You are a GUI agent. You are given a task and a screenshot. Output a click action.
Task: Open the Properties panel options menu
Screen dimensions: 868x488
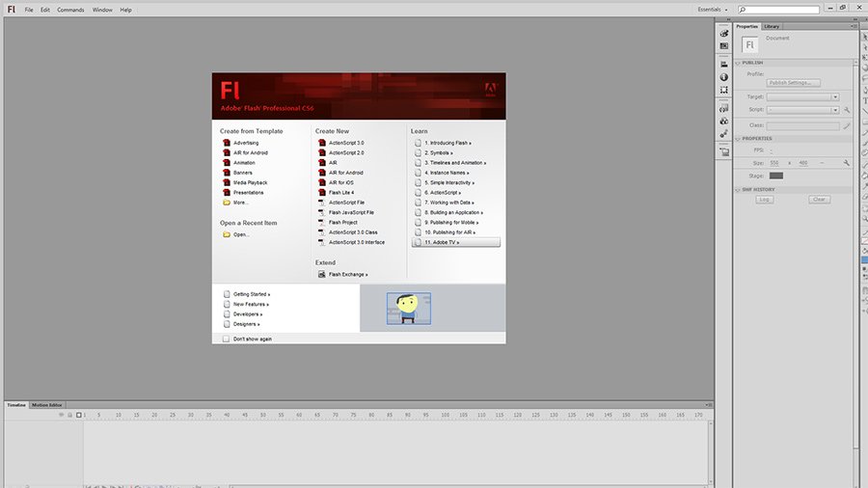(854, 27)
